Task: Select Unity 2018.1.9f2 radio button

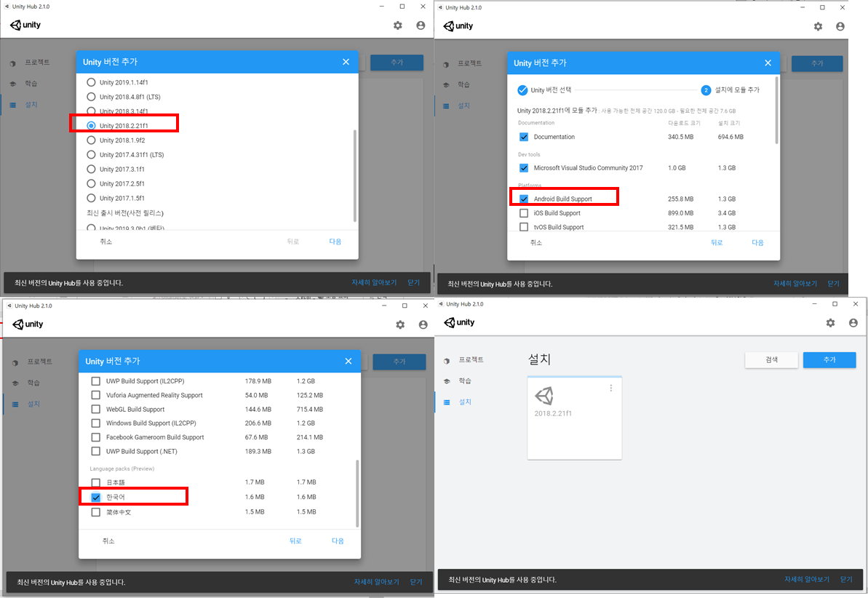Action: tap(92, 140)
